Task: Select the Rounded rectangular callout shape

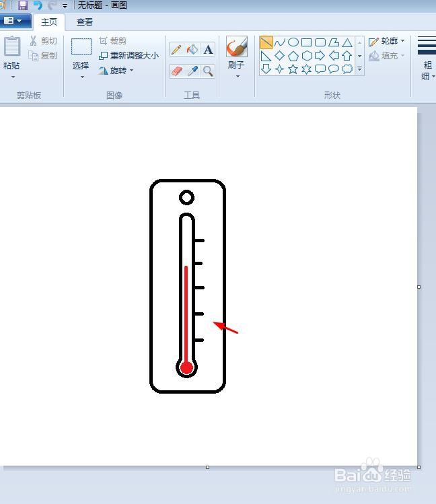Action: tap(320, 69)
